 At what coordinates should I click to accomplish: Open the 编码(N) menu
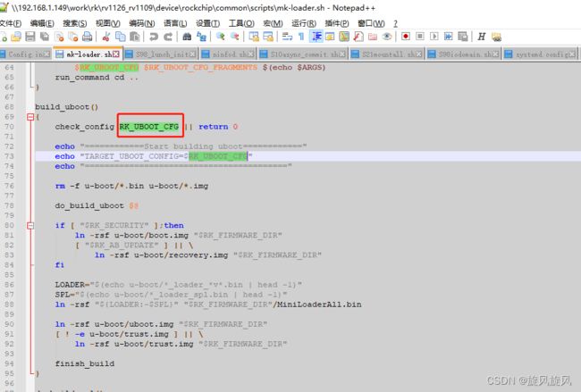pyautogui.click(x=142, y=23)
